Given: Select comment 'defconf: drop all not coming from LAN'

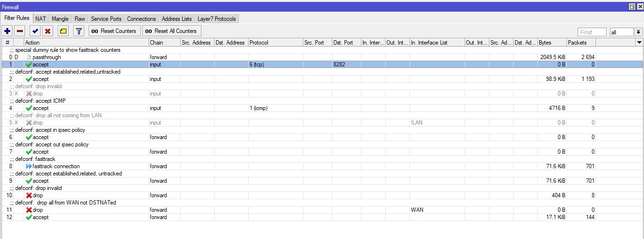Looking at the screenshot, I should click(58, 115).
